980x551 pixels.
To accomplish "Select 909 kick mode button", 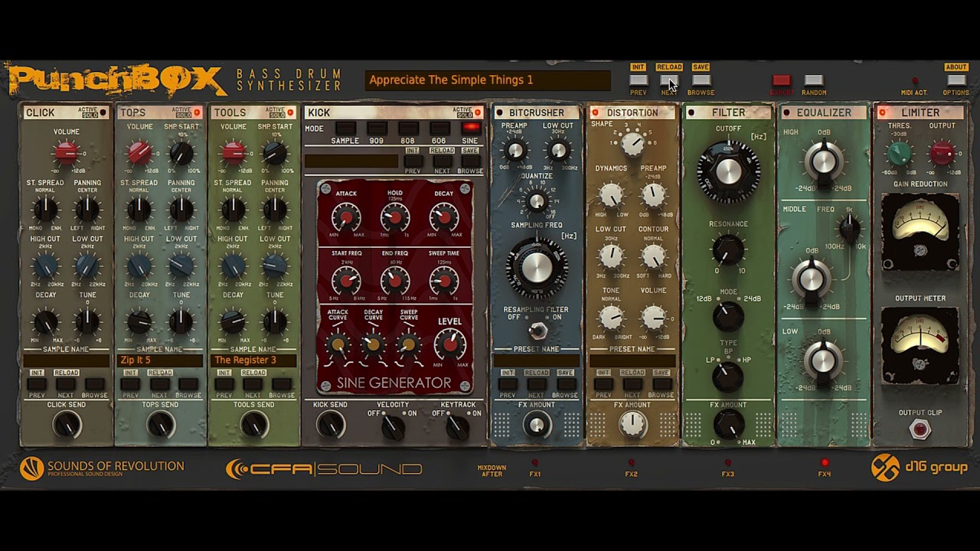I will (377, 128).
